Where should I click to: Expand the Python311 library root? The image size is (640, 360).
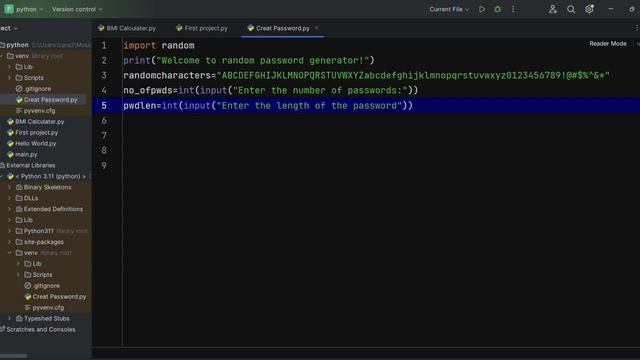(x=10, y=231)
